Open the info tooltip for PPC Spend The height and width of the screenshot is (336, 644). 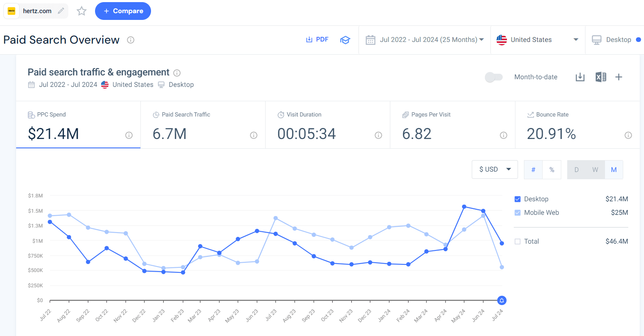coord(129,135)
